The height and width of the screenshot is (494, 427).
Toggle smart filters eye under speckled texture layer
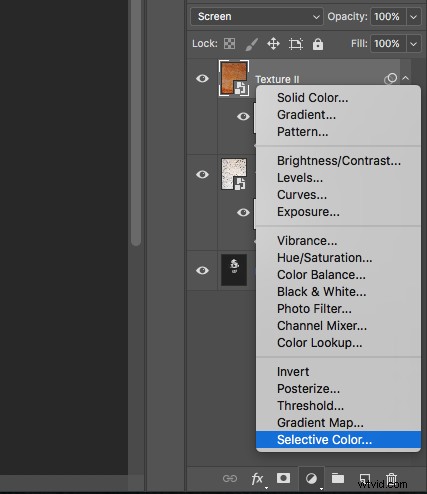coord(243,212)
